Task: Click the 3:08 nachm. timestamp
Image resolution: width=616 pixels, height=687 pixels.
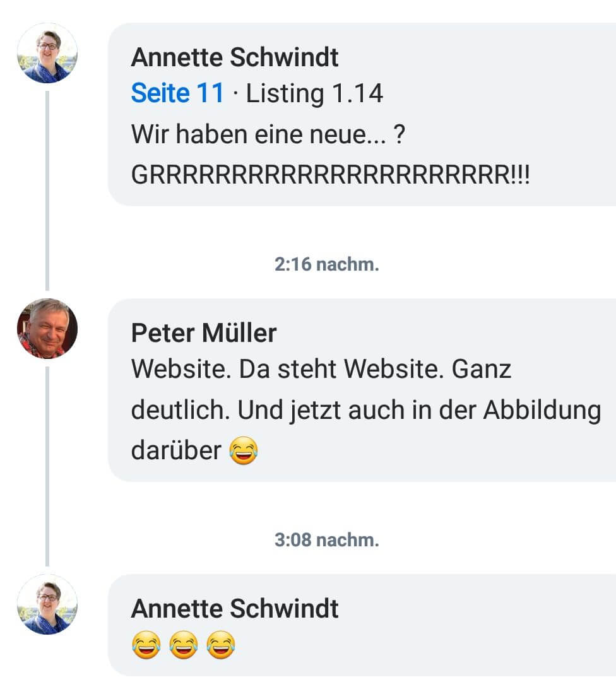Action: click(x=327, y=540)
